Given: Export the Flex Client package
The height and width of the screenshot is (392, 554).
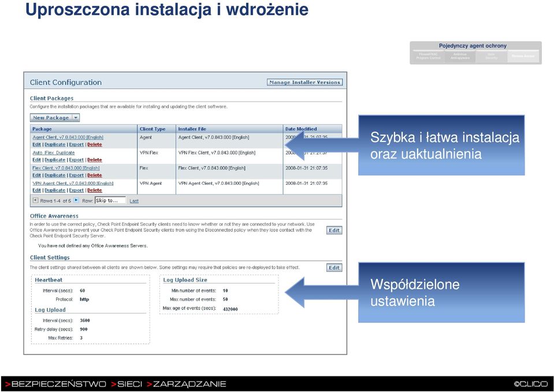Looking at the screenshot, I should coord(76,175).
